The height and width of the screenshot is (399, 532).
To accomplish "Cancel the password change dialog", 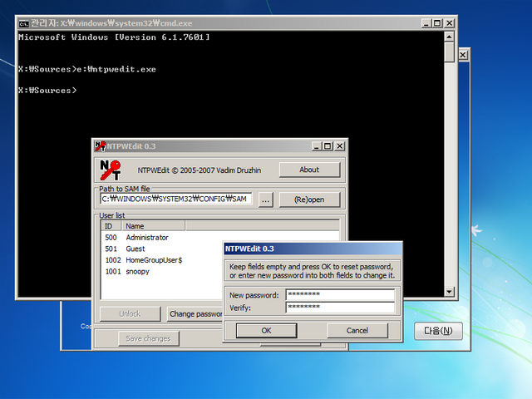I will tap(357, 331).
